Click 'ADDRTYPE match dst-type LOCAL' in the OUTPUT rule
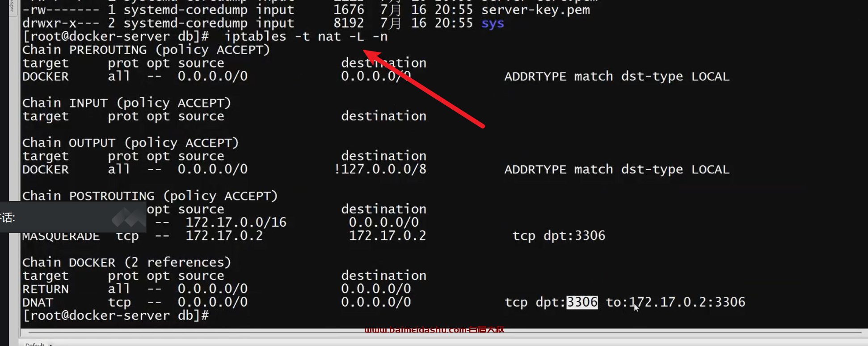 coord(617,170)
